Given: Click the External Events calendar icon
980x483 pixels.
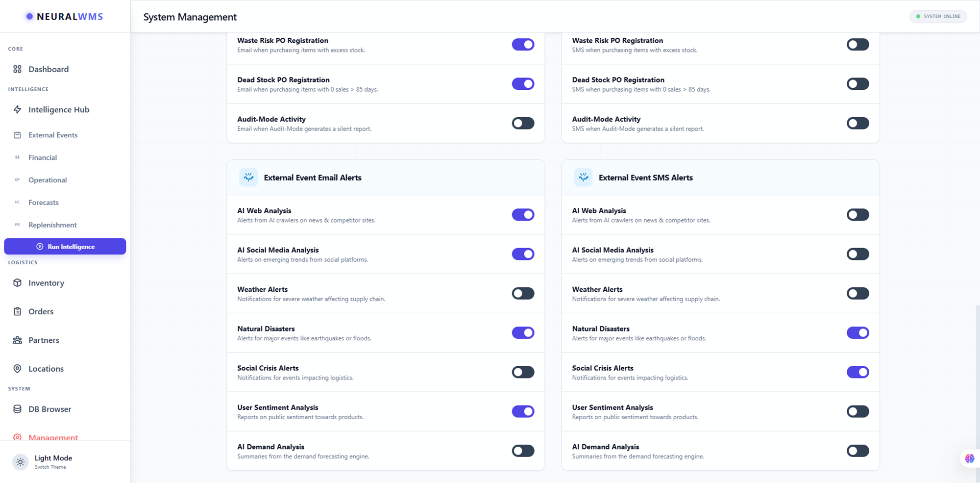Looking at the screenshot, I should click(17, 135).
